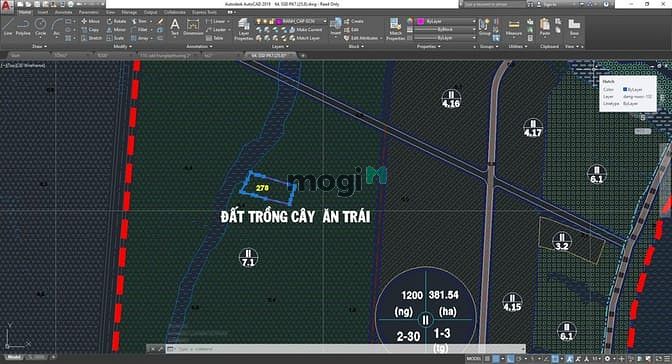Toggle clean screen icon in status bar
Screen dimensions: 672x364
[x=658, y=358]
